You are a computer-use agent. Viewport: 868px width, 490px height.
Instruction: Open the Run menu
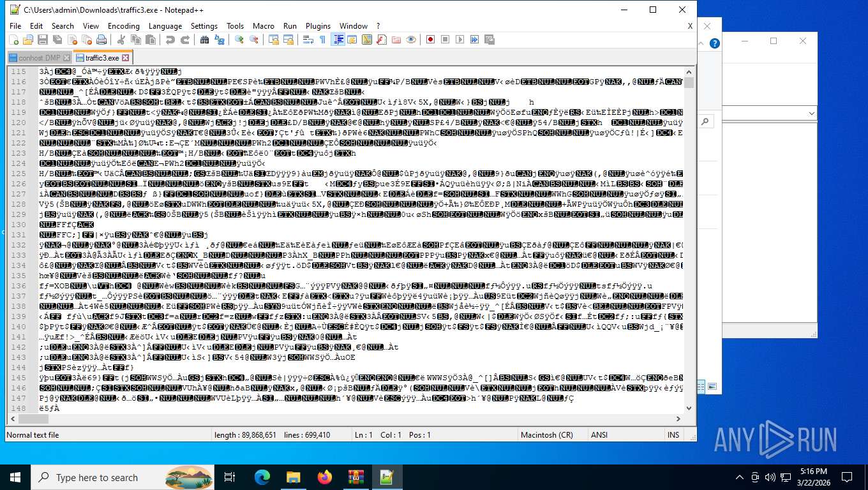(x=290, y=26)
